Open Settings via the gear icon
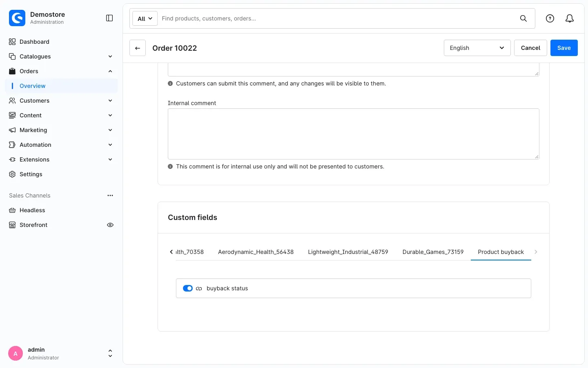Screen dimensions: 588x368 (x=12, y=174)
